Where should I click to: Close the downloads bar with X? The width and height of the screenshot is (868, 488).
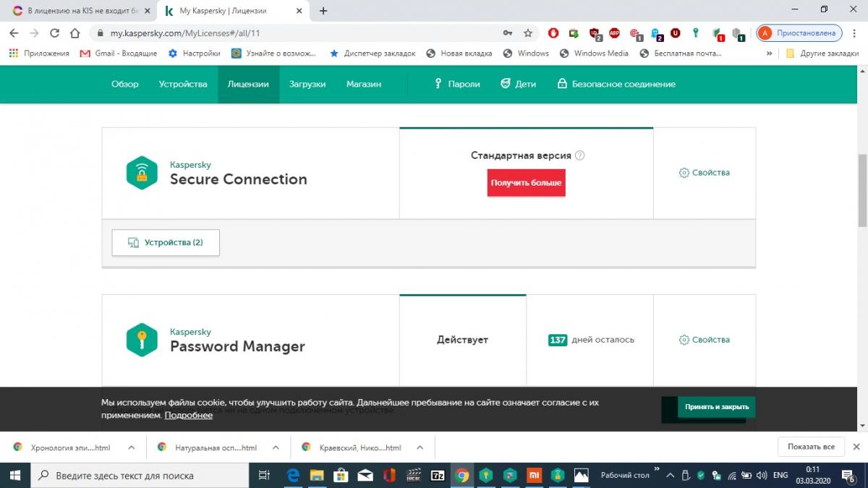click(856, 447)
